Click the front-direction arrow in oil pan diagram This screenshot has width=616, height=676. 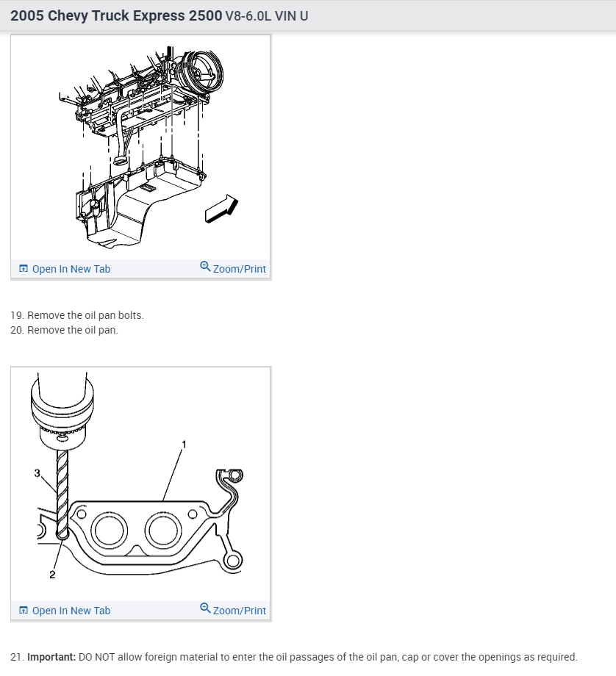pos(221,209)
